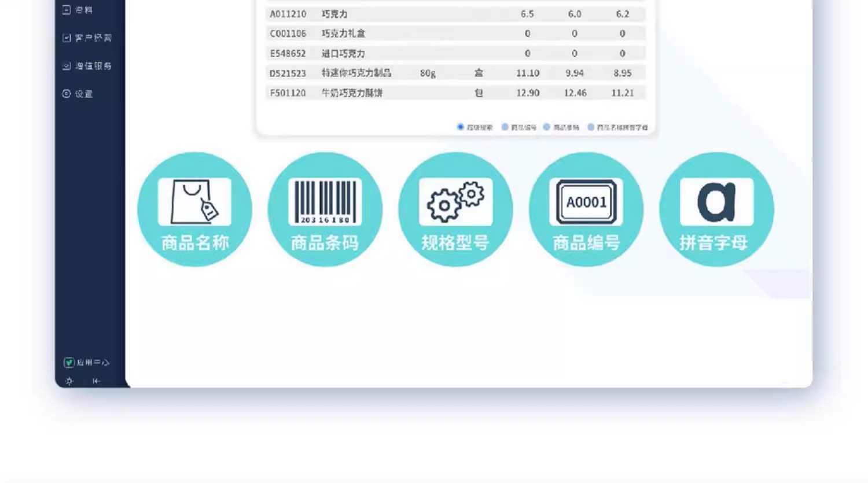Click the sun brightness icon in sidebar
Image resolution: width=868 pixels, height=483 pixels.
pyautogui.click(x=69, y=381)
